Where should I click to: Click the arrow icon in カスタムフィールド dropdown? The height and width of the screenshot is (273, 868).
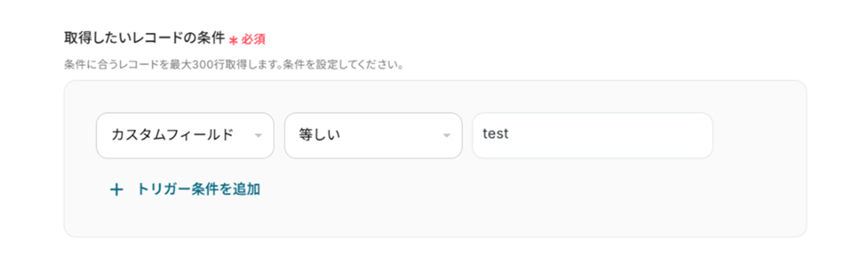258,135
